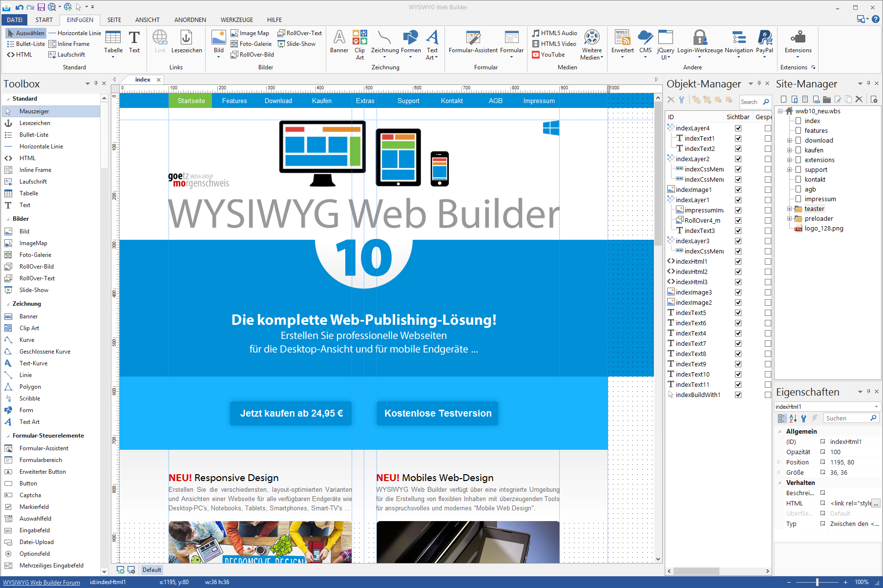Viewport: 883px width, 588px height.
Task: Click the zoom slider in status bar
Action: (x=817, y=582)
